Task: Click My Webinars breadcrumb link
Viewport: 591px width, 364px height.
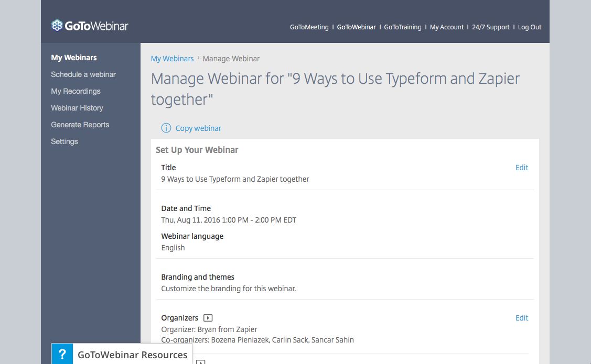Action: coord(172,59)
